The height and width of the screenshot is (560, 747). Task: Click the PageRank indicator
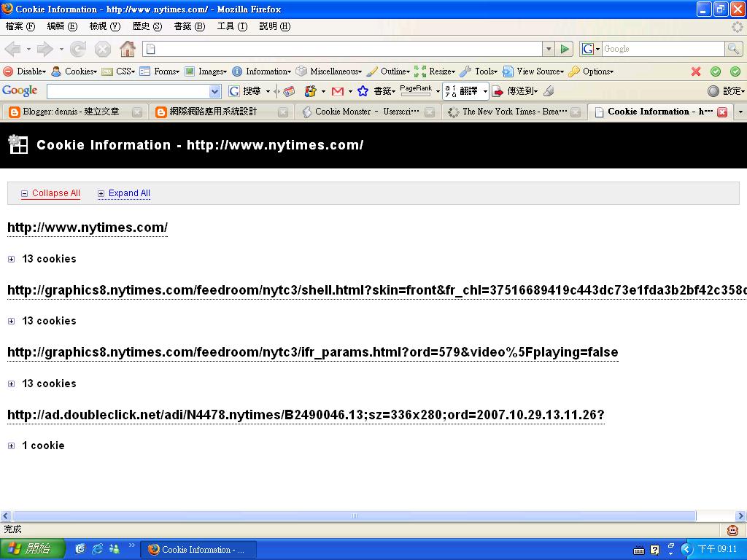coord(416,90)
